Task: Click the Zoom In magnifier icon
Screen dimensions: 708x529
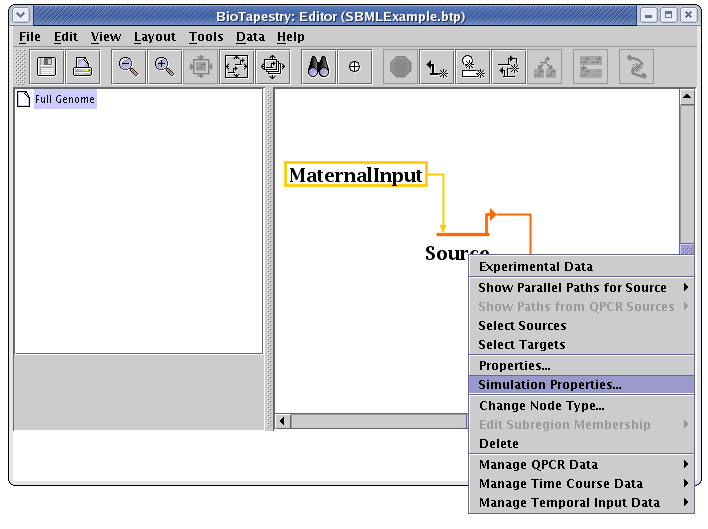Action: coord(163,67)
